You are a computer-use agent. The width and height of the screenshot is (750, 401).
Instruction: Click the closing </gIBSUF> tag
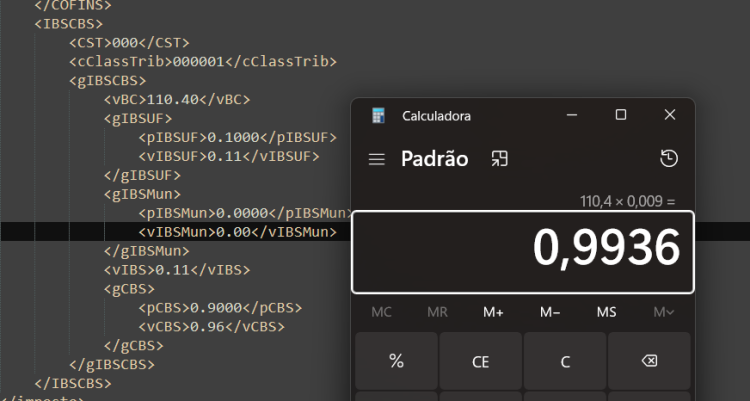(x=142, y=175)
